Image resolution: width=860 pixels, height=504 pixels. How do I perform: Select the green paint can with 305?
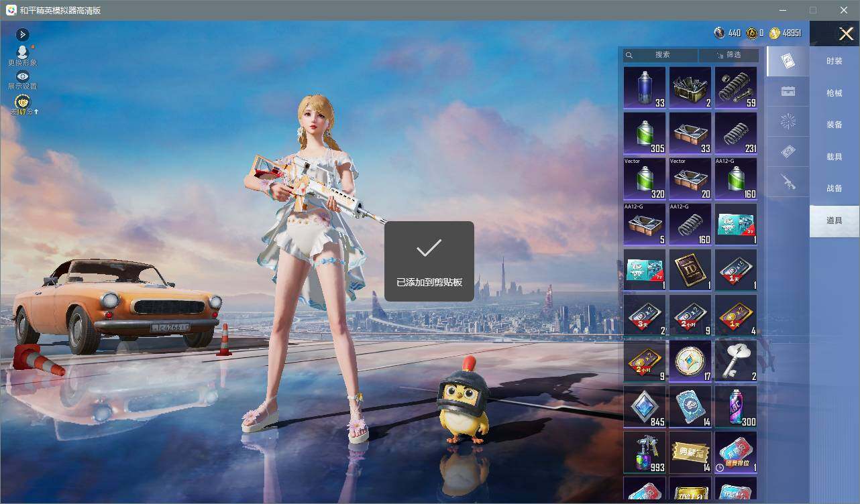[x=645, y=133]
